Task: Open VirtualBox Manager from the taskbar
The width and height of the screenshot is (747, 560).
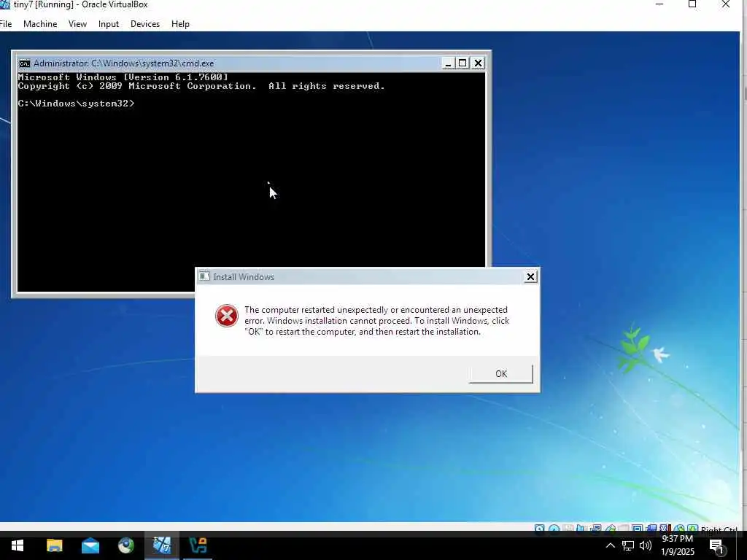Action: tap(198, 545)
